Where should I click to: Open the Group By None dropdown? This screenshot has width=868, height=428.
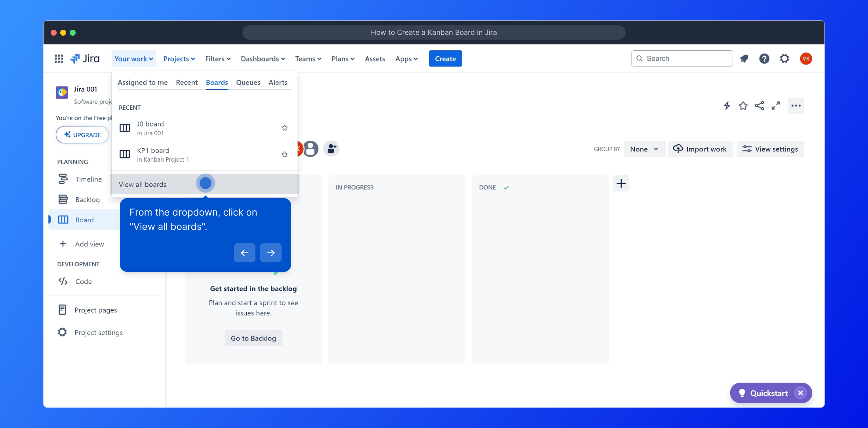click(644, 149)
